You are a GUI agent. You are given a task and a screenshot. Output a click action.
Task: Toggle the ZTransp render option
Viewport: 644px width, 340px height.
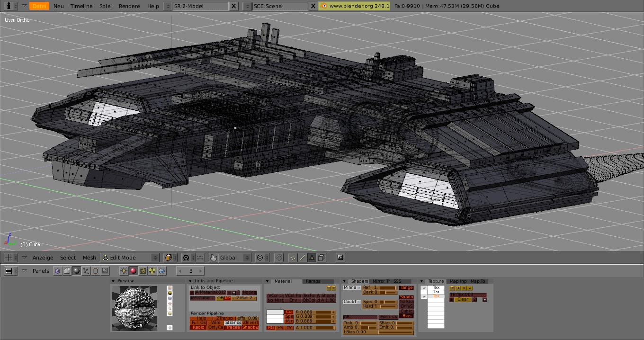(x=225, y=318)
